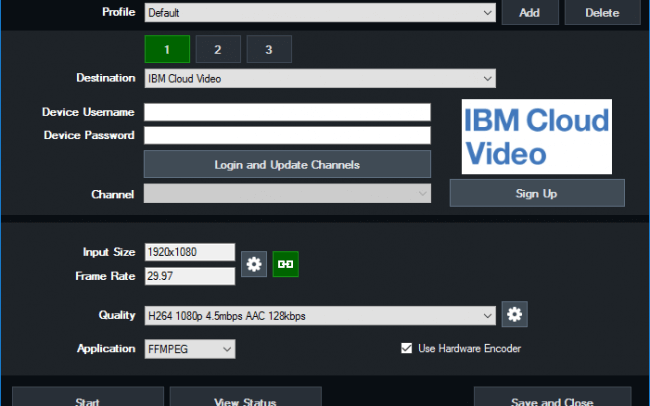The width and height of the screenshot is (650, 406).
Task: Expand the Channel dropdown
Action: tap(287, 194)
